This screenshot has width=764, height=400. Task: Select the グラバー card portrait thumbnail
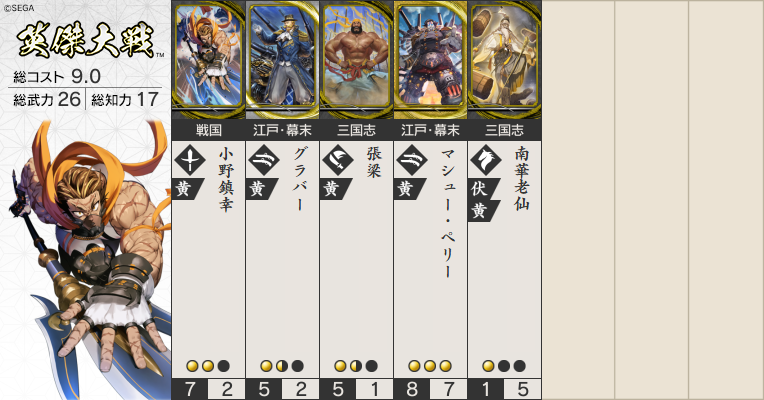click(282, 59)
